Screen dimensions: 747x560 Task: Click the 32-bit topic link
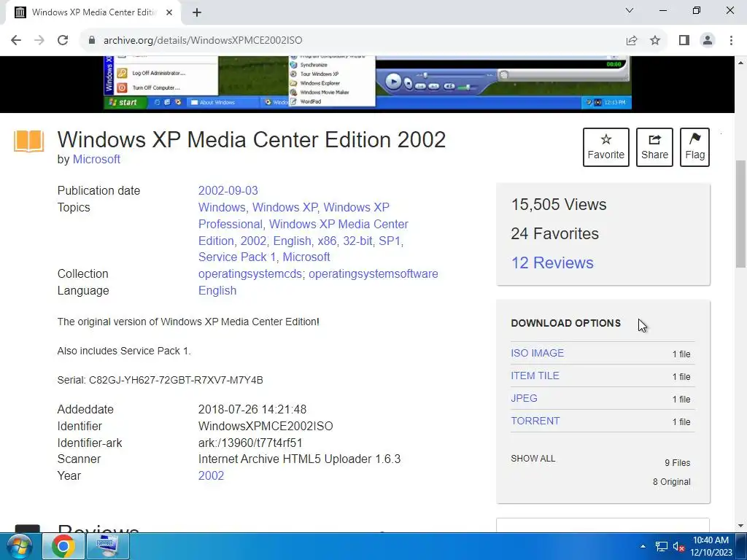(357, 241)
